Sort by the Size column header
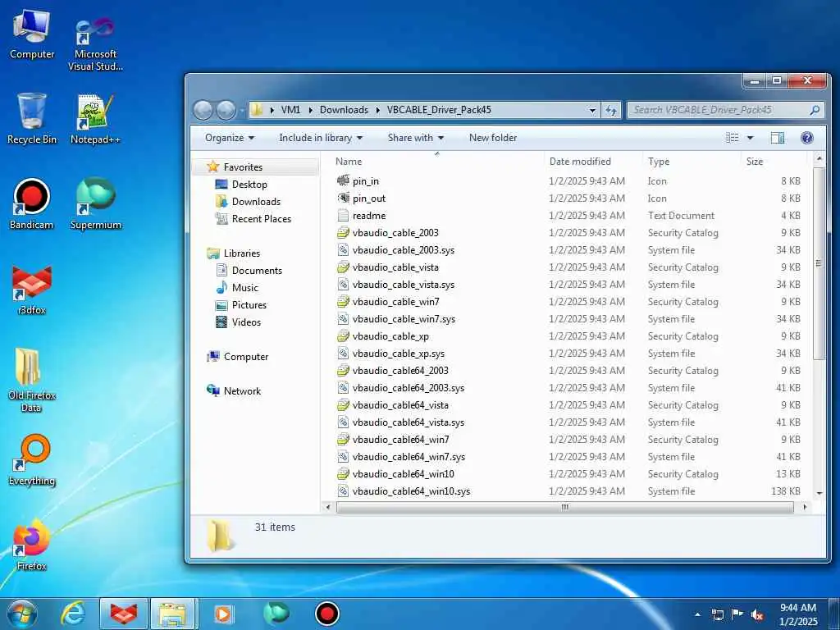 click(774, 162)
